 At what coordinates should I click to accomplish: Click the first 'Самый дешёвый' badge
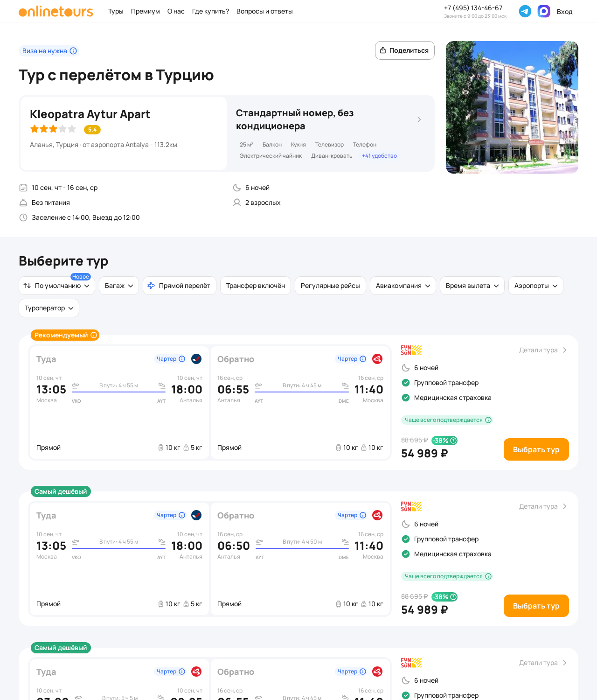[61, 491]
